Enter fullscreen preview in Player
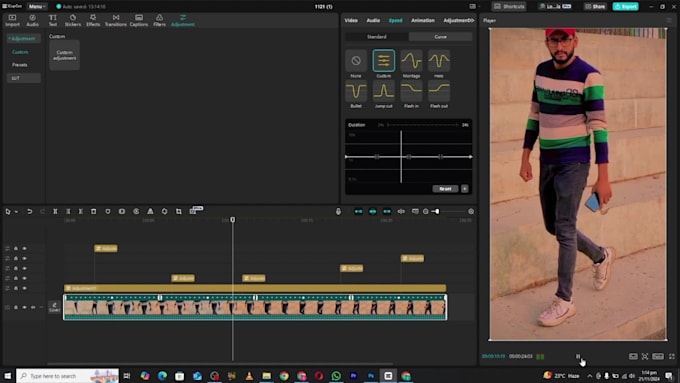Image resolution: width=680 pixels, height=383 pixels. coord(672,357)
